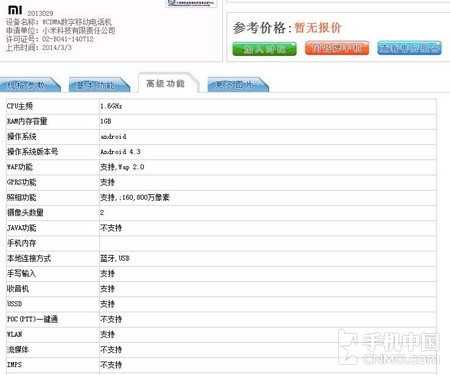The height and width of the screenshot is (375, 450).
Task: Click the blue 查看售后服务 button
Action: click(x=409, y=48)
